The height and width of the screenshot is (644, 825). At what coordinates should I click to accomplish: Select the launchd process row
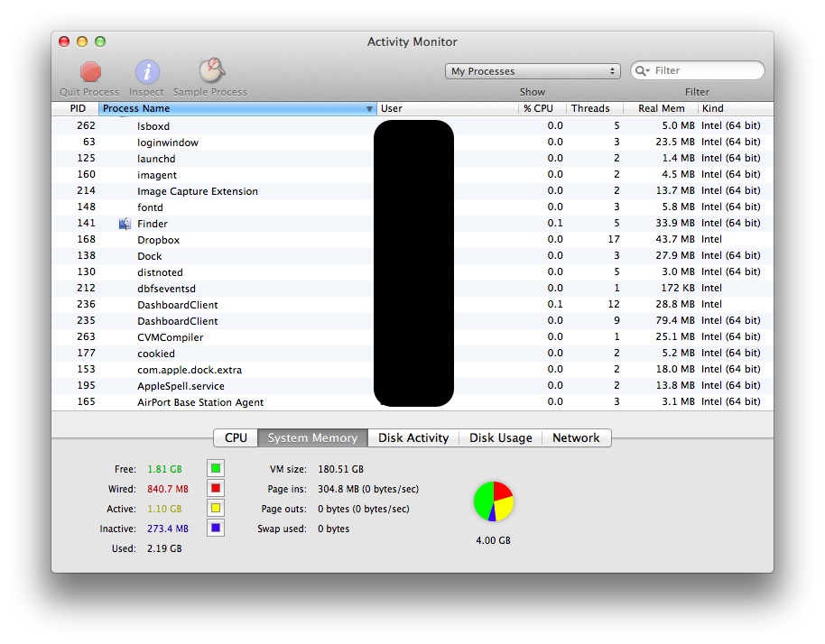412,158
